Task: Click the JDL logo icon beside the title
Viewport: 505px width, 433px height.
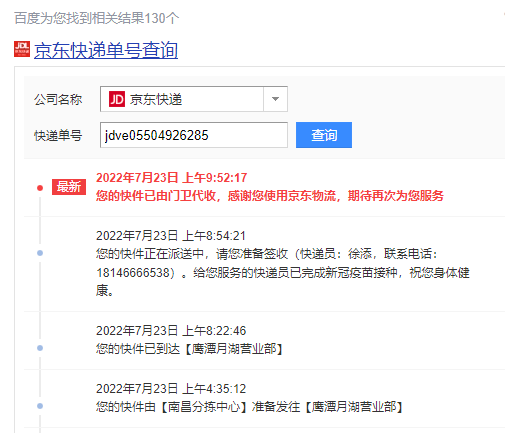Action: [22, 49]
